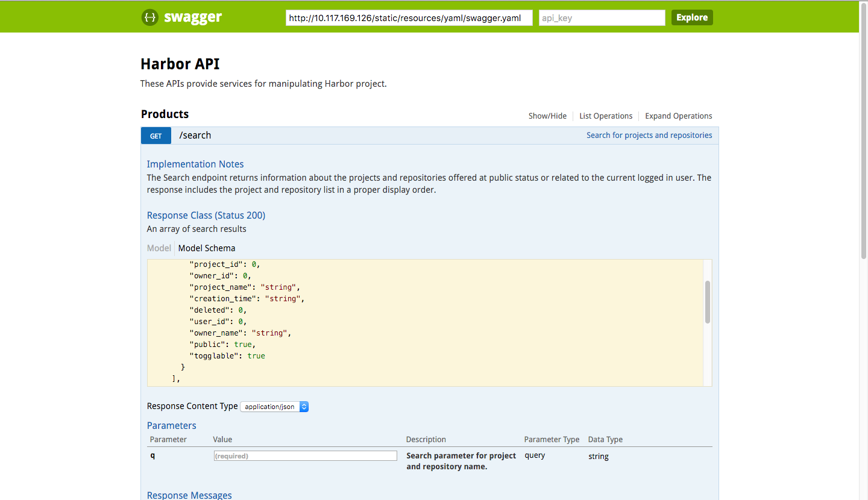Click the 'Parameters' heading

pos(172,425)
